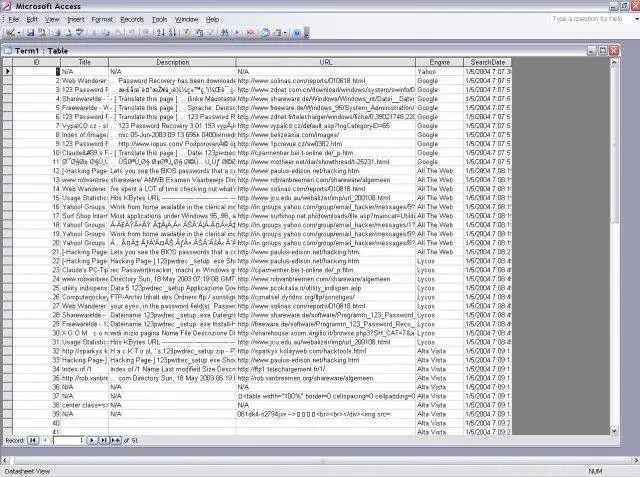Click the Microsoft Access Help icon

297,33
